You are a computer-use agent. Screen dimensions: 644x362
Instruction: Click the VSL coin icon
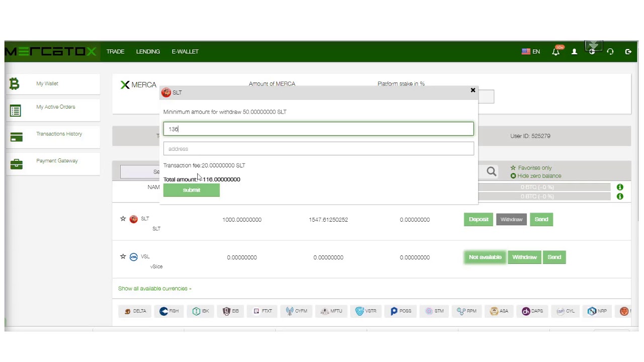pyautogui.click(x=133, y=257)
